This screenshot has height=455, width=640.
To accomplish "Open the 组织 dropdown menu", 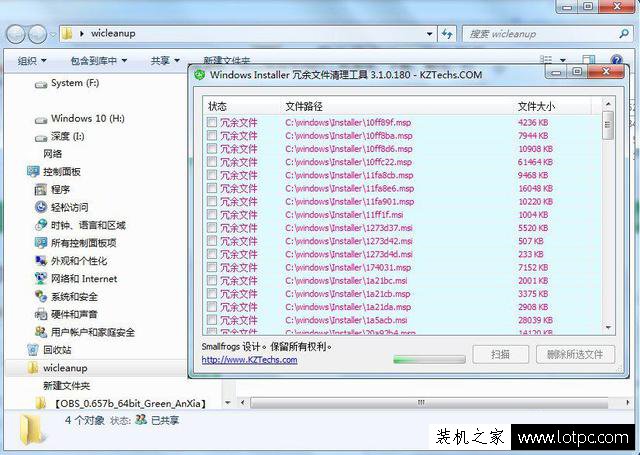I will tap(32, 61).
